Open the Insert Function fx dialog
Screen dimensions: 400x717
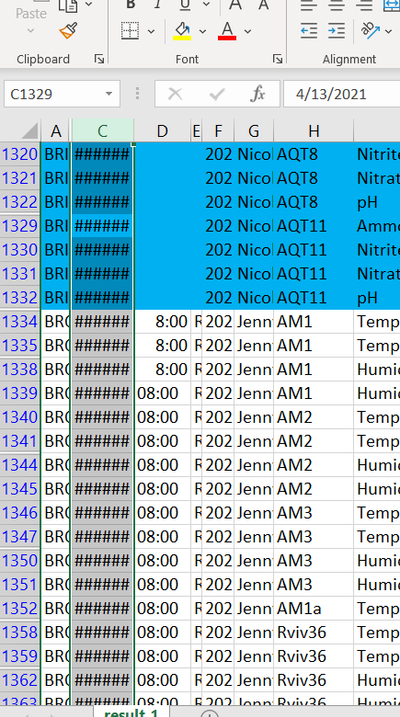pos(258,94)
